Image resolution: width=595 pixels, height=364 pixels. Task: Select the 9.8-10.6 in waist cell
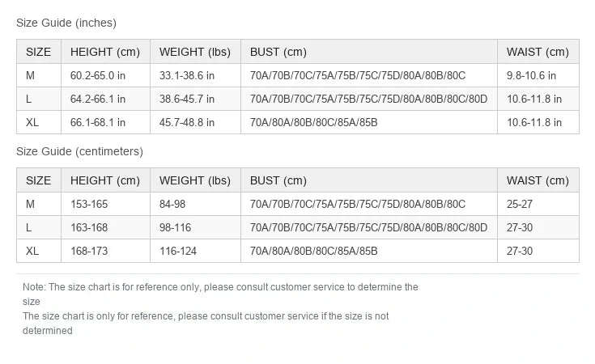click(x=538, y=75)
